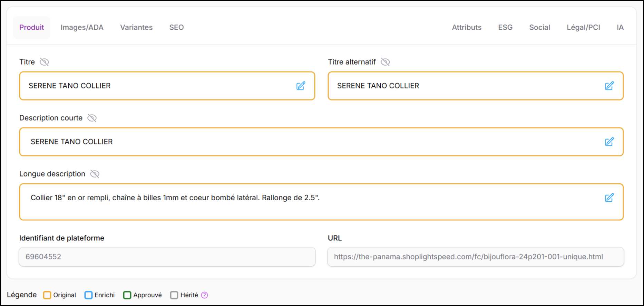Switch to the Social tab

pyautogui.click(x=539, y=28)
